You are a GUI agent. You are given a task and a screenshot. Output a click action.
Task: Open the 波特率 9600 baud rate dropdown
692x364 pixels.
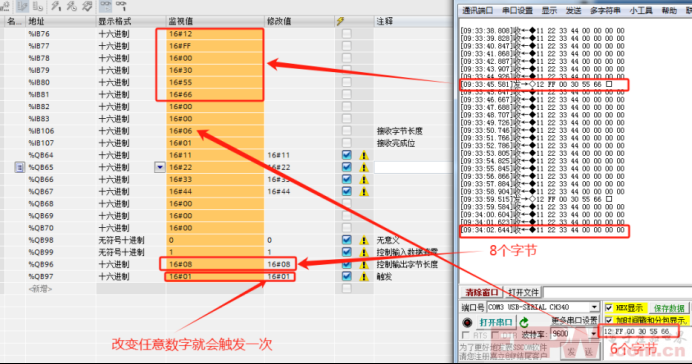pyautogui.click(x=594, y=334)
